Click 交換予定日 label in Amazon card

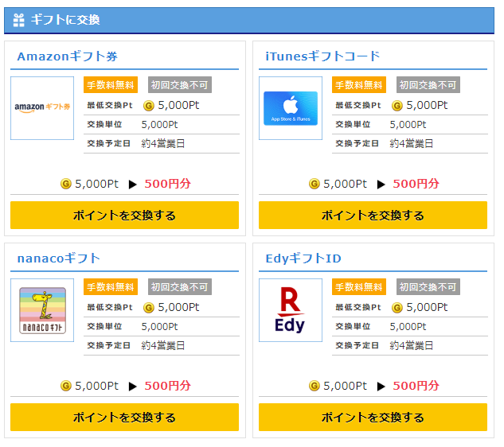108,143
